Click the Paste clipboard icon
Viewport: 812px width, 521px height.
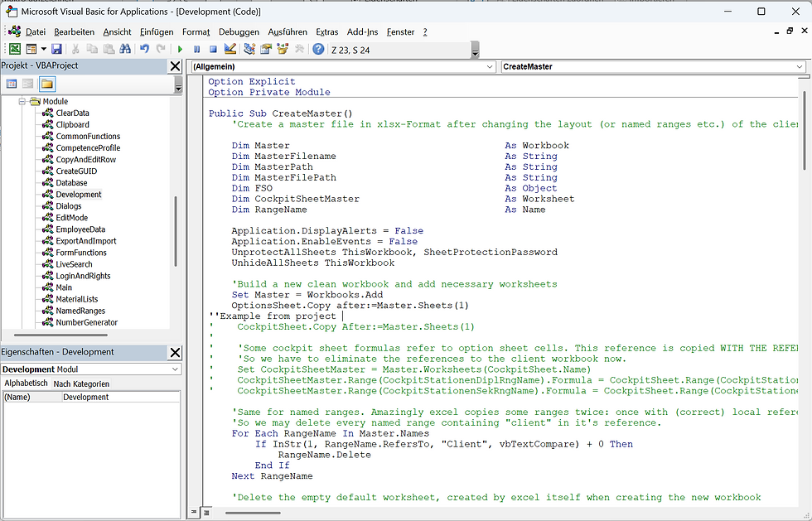pos(109,49)
